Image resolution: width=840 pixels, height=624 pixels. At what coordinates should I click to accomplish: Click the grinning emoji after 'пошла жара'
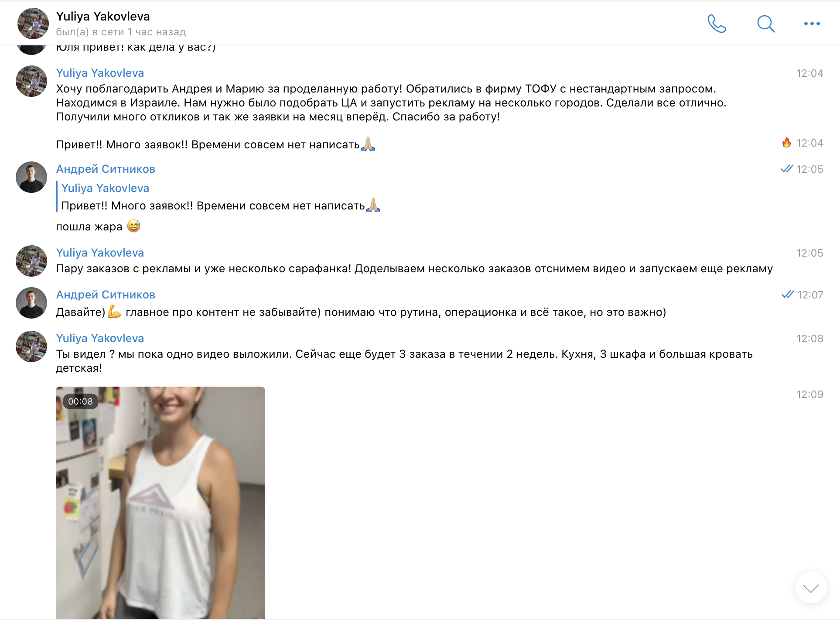pos(133,226)
